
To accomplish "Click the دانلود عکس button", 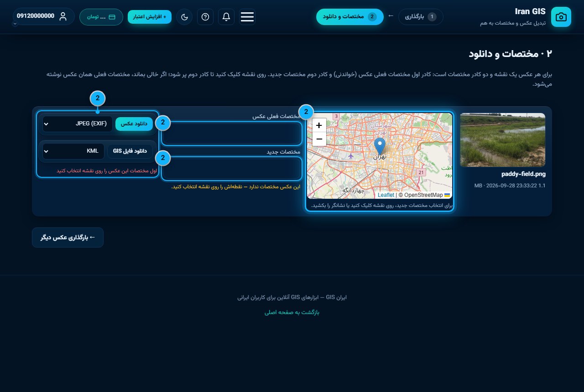I will pos(134,124).
